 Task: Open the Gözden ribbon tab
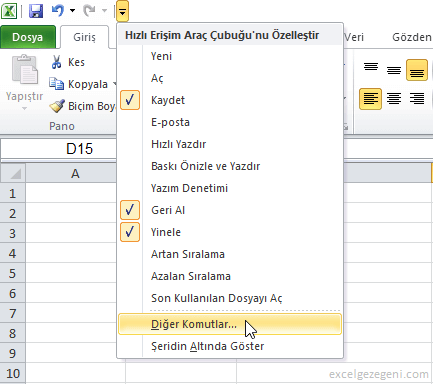pos(412,37)
